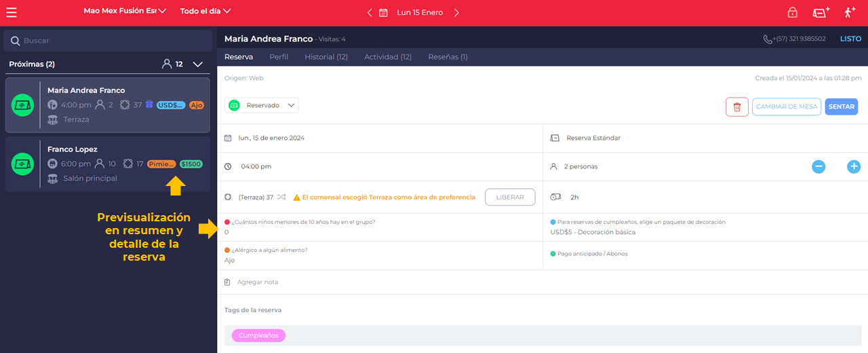Click the shuffle table icon beside (Terraza) 37

tap(281, 197)
